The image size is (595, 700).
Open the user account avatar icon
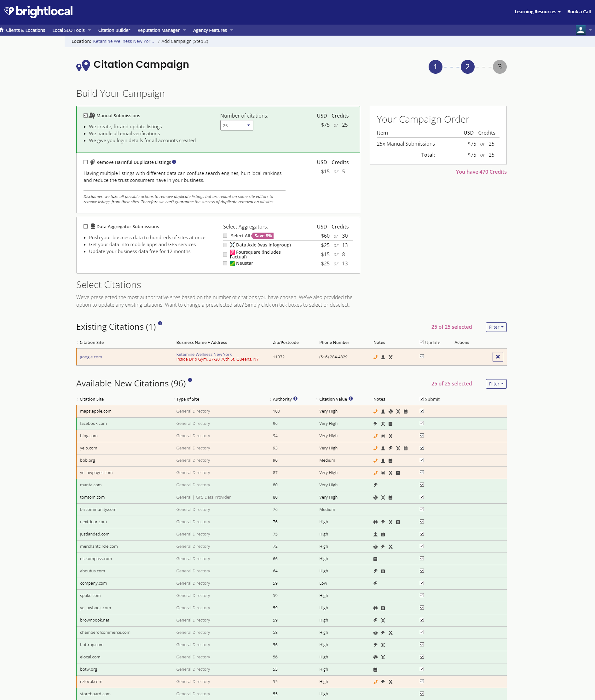pyautogui.click(x=580, y=30)
